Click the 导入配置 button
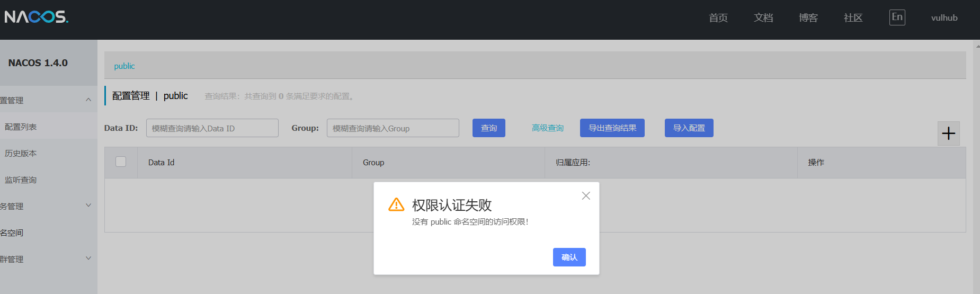The height and width of the screenshot is (294, 980). 689,128
